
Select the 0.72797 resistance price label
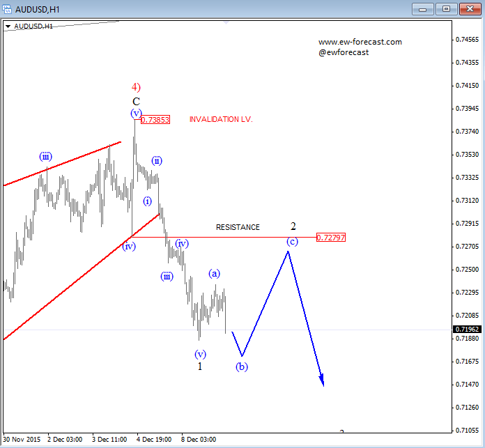click(331, 238)
